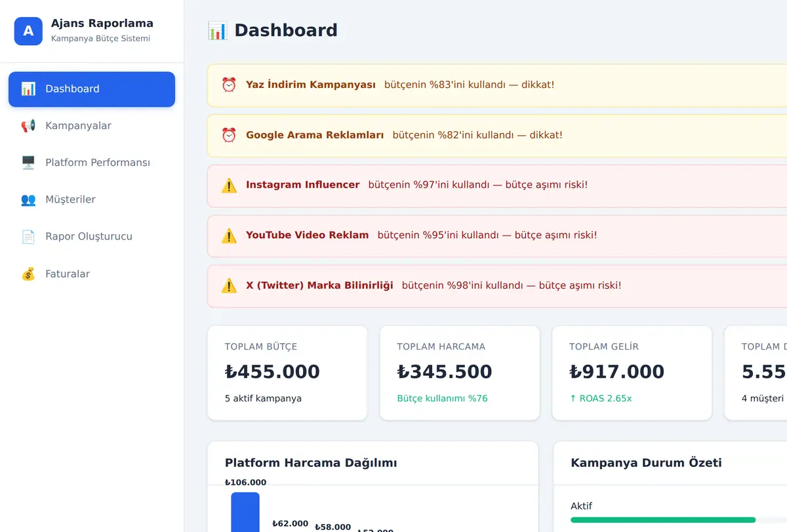Click the "Kampanya Durum Özeti" card heading
787x532 pixels.
tap(646, 463)
